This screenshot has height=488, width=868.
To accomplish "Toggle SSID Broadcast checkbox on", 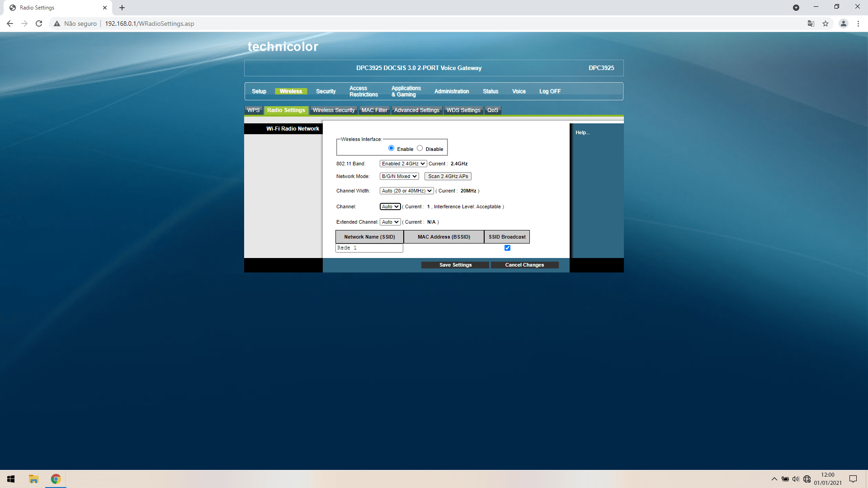I will click(x=507, y=247).
